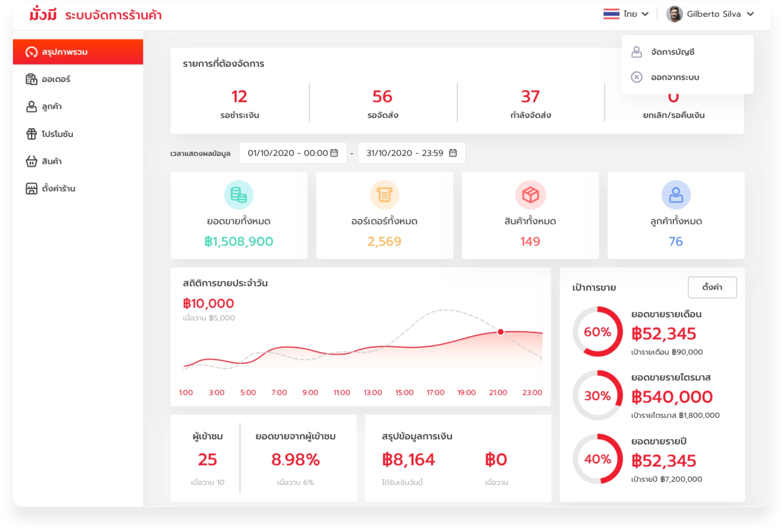Image resolution: width=783 pixels, height=532 pixels.
Task: Click the green coins total sales icon
Action: click(x=239, y=195)
